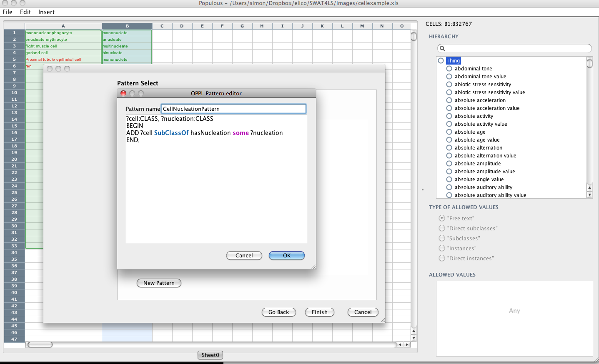Select the "Free text" radio button
599x364 pixels.
pyautogui.click(x=442, y=218)
